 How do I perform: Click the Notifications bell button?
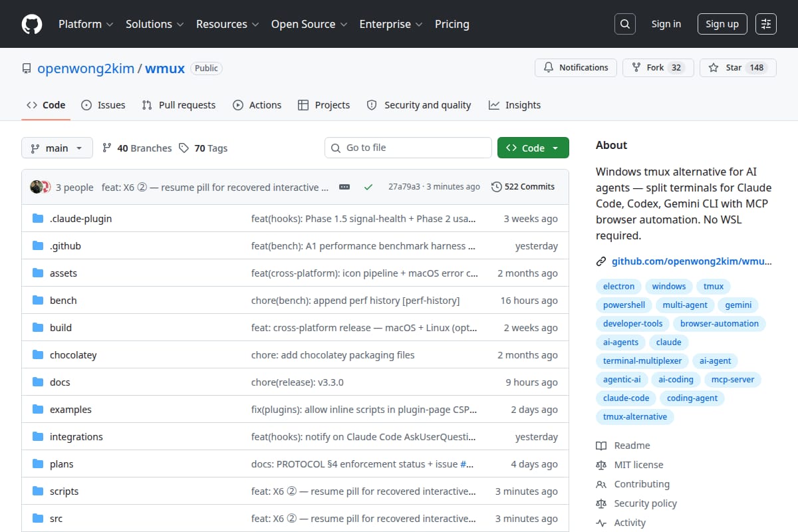(x=576, y=68)
